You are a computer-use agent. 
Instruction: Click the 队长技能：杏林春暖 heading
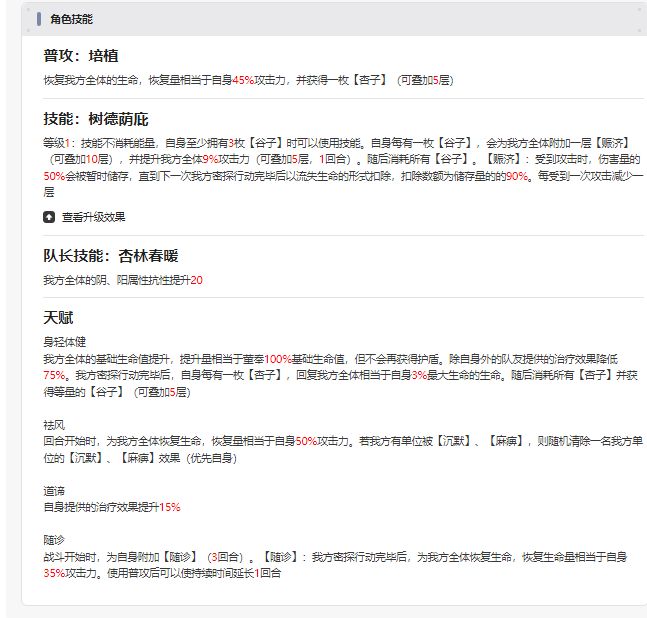[x=111, y=256]
